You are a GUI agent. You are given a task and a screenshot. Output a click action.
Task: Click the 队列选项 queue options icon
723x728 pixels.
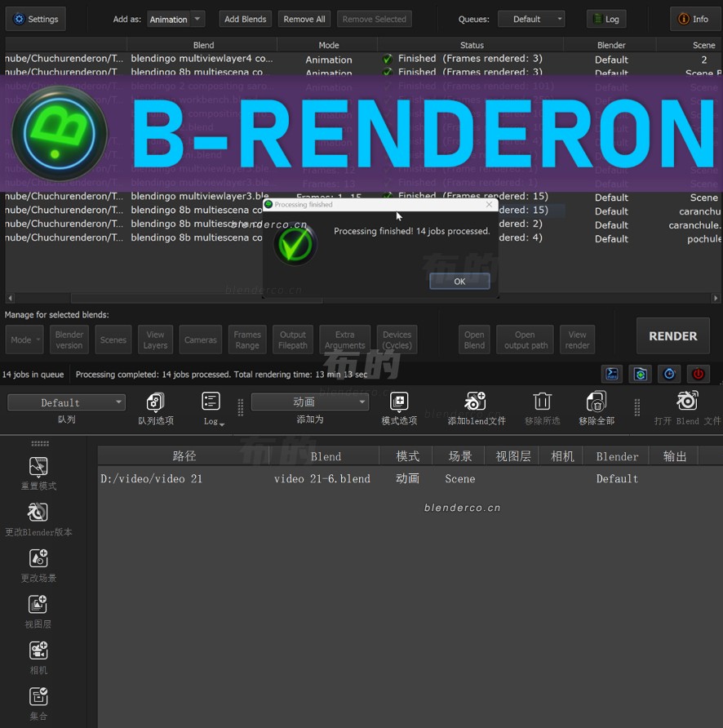156,402
